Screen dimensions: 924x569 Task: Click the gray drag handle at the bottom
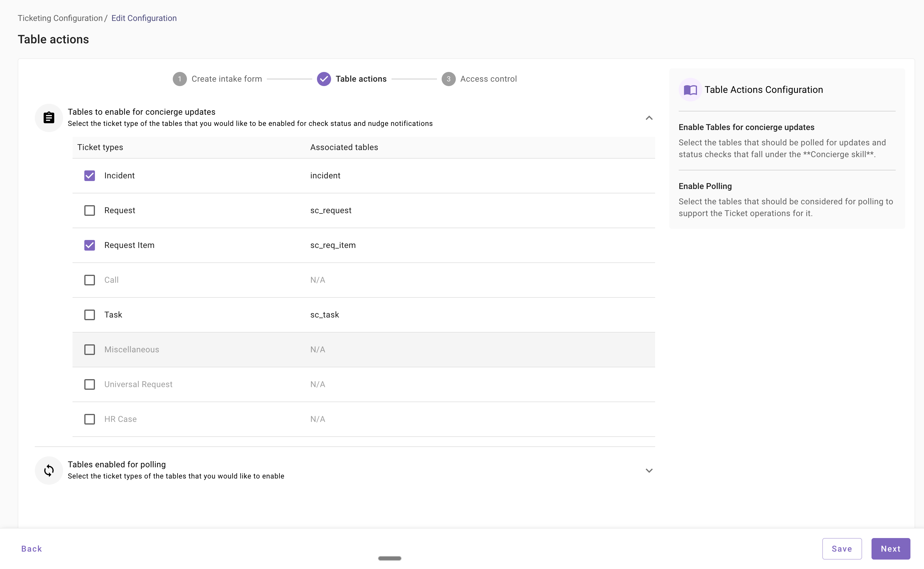tap(389, 558)
